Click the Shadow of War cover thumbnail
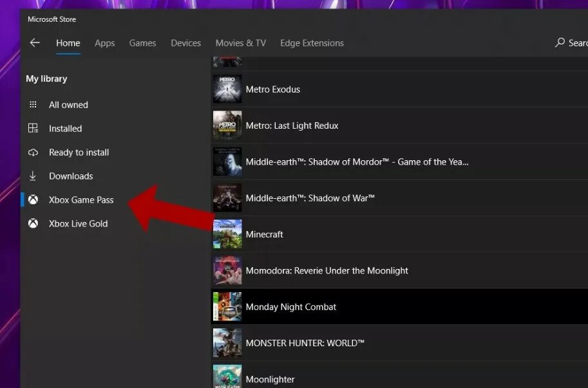The image size is (588, 388). point(227,198)
